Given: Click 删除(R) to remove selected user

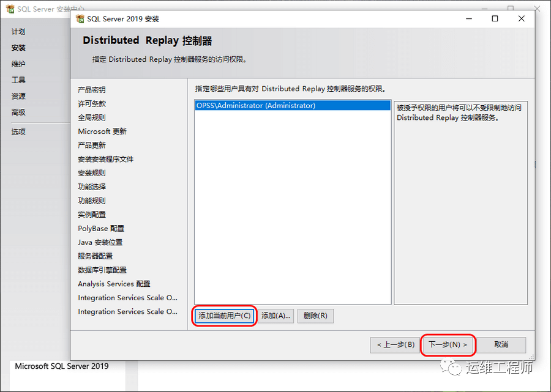Looking at the screenshot, I should click(x=315, y=316).
